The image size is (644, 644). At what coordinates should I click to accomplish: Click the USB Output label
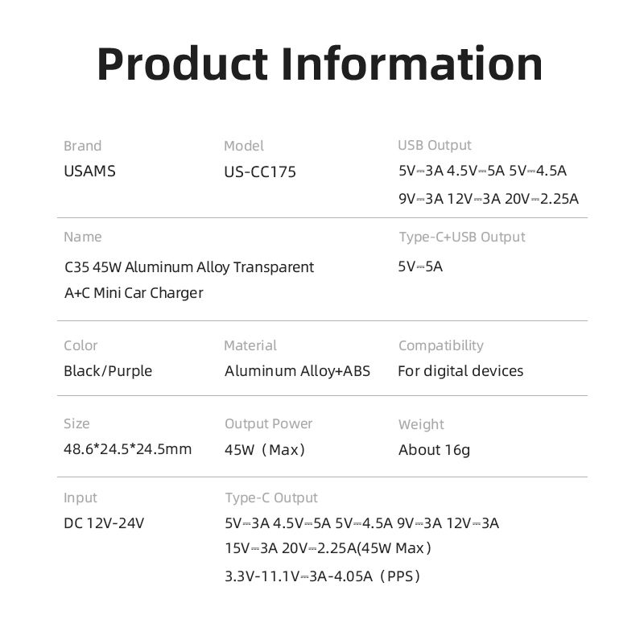(435, 145)
